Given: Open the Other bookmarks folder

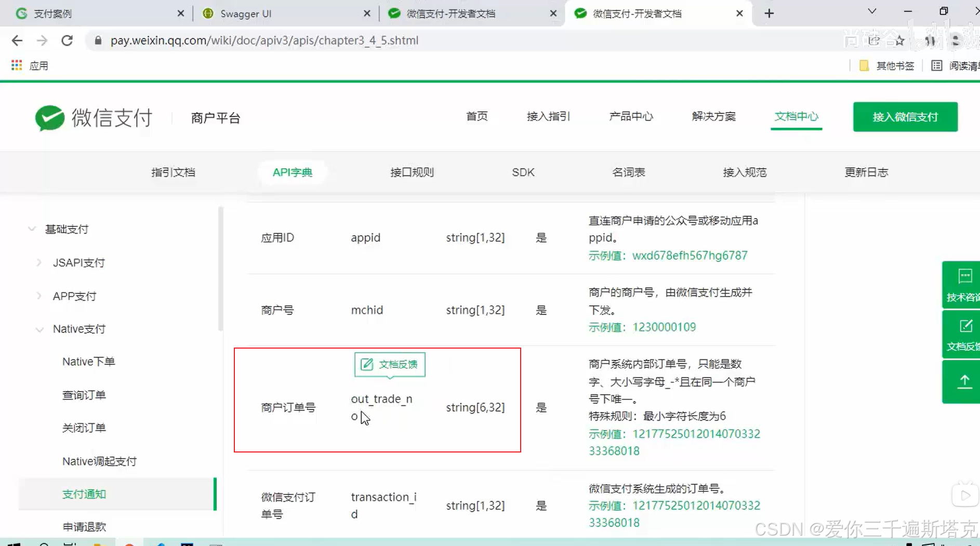Looking at the screenshot, I should 887,65.
